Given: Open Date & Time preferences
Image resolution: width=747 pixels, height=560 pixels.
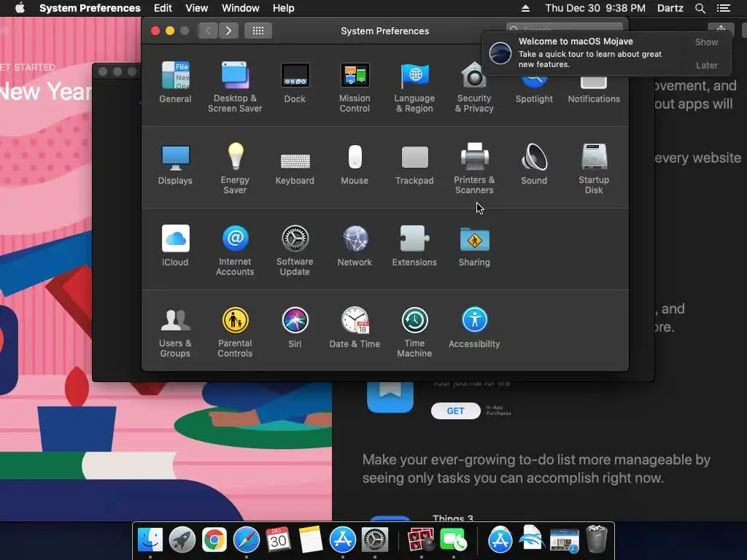Looking at the screenshot, I should tap(355, 327).
